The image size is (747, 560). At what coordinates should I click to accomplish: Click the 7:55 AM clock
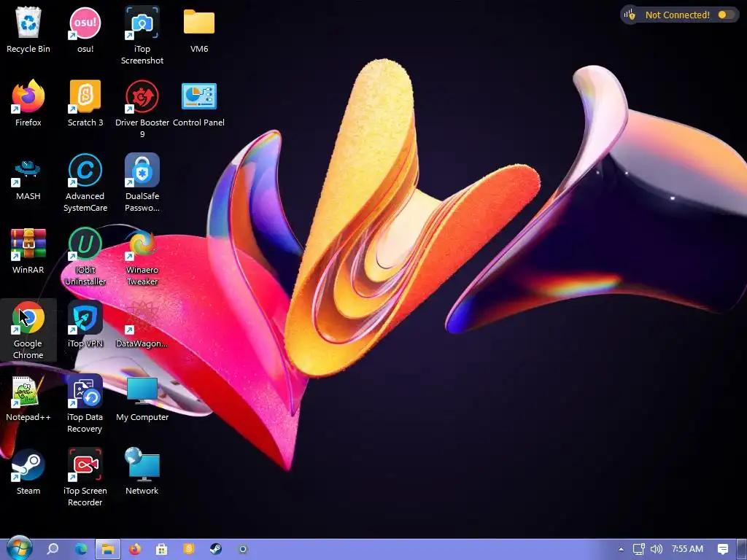tap(687, 549)
